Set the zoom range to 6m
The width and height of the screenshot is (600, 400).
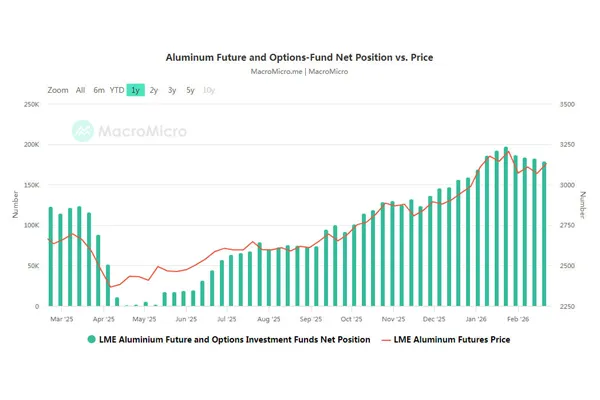coord(99,90)
